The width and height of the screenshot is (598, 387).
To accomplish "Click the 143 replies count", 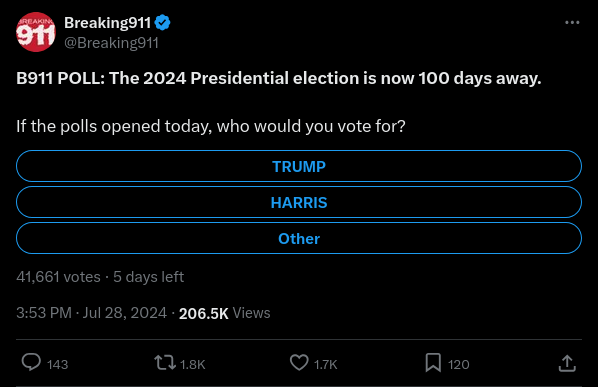I will click(58, 365).
